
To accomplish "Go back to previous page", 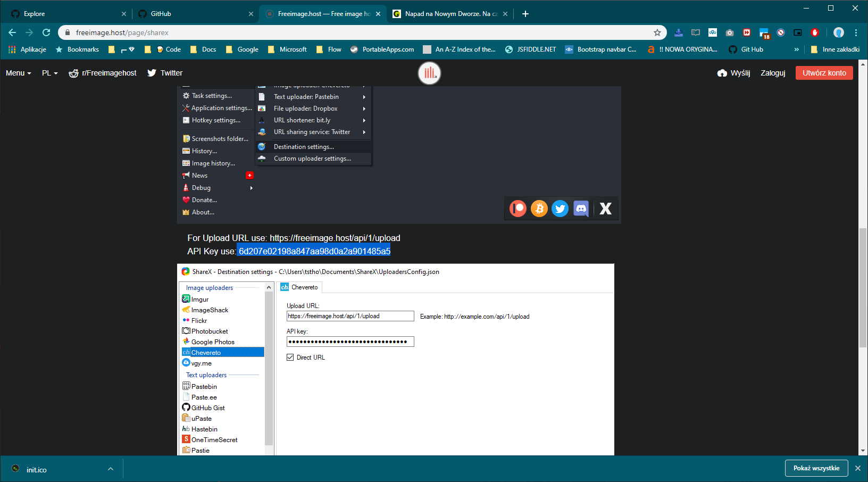I will [12, 32].
